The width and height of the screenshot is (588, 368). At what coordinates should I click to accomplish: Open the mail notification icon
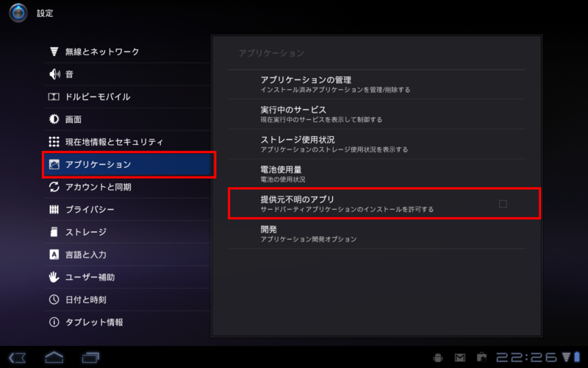[x=460, y=358]
